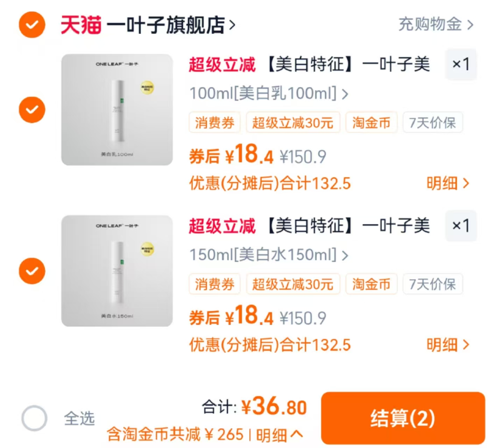Open 明细 details for 美白水 item
494x448 pixels.
pyautogui.click(x=449, y=344)
